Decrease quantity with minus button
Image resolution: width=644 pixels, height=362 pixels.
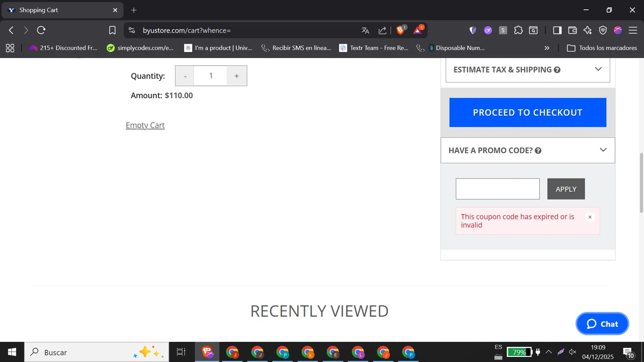185,76
